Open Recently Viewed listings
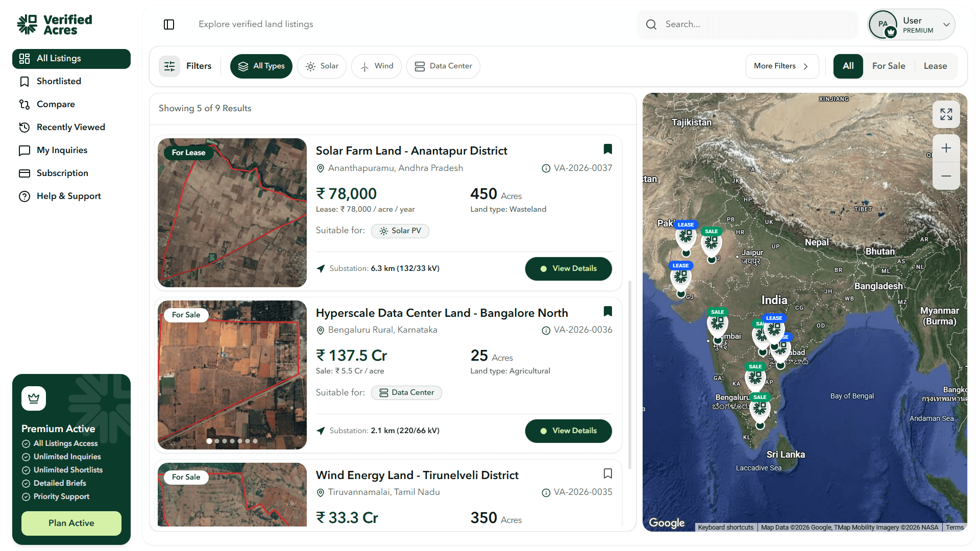This screenshot has height=551, width=980. 70,127
